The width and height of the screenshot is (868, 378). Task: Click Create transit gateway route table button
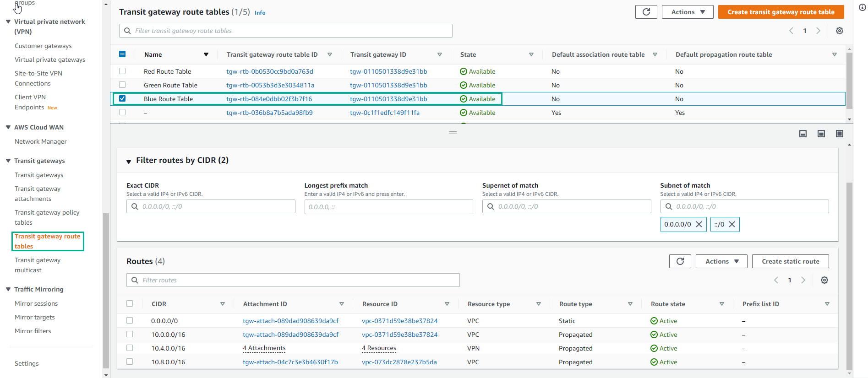(781, 12)
